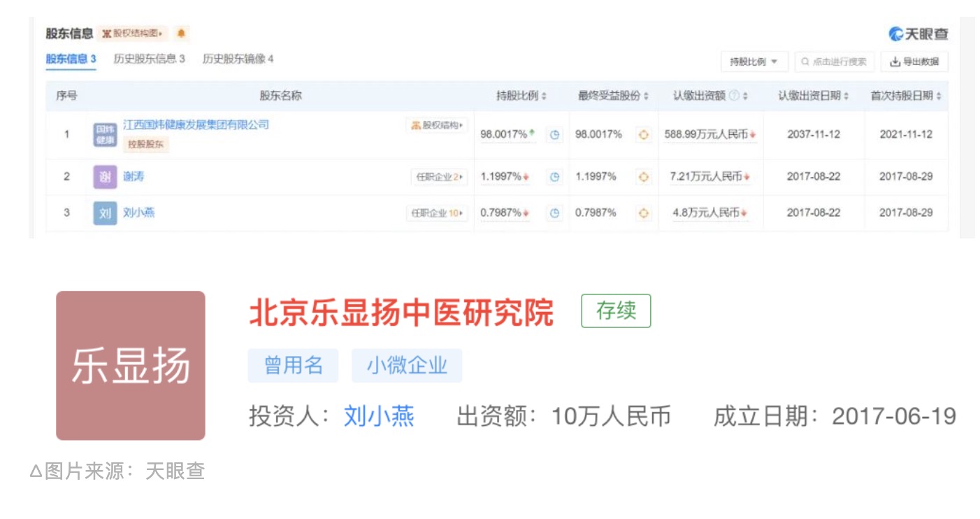Image resolution: width=980 pixels, height=519 pixels.
Task: Click the clock icon in 谢涛's row
Action: click(x=554, y=177)
